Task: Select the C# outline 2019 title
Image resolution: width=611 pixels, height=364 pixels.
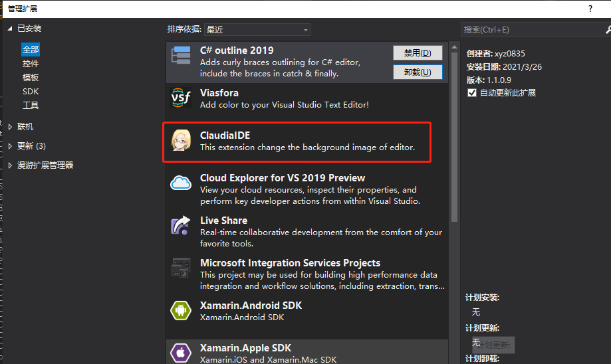Action: (237, 50)
